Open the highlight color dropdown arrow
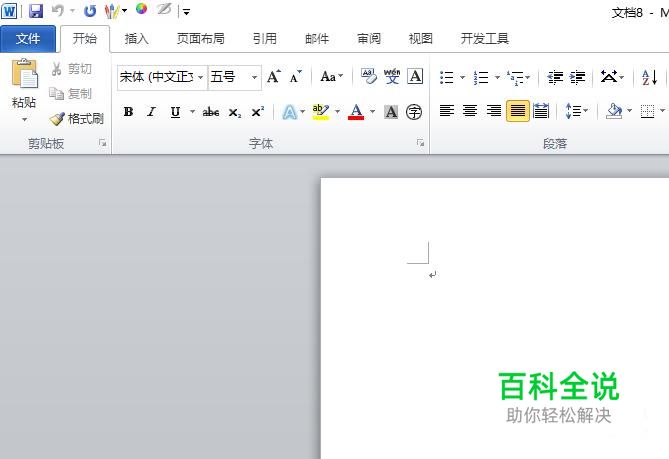669x459 pixels. (337, 112)
